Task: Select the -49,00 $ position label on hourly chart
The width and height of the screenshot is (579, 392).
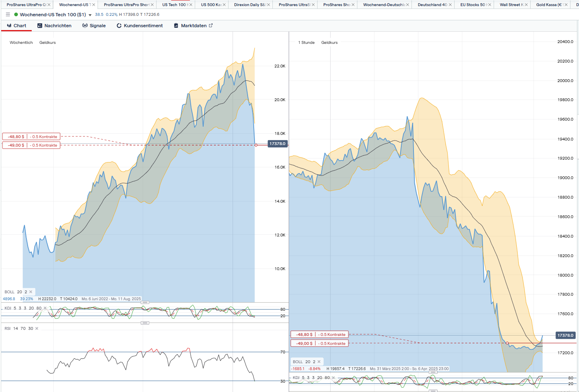Action: [320, 344]
